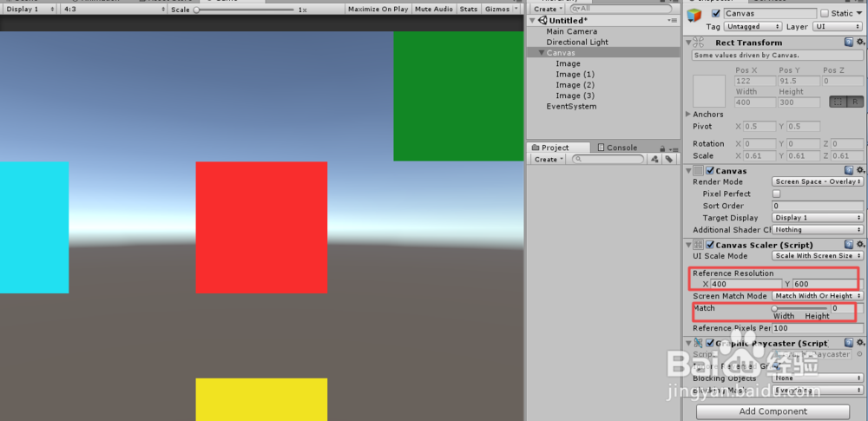Open Screen Match Mode dropdown

(x=818, y=296)
